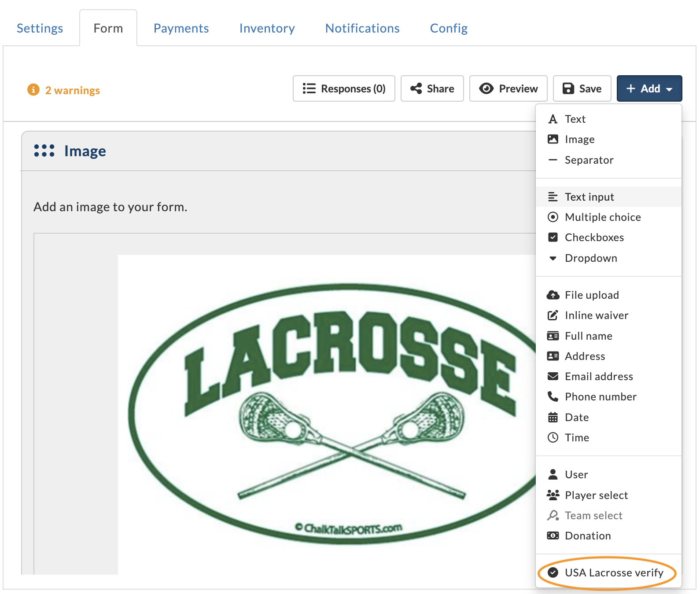
Task: Toggle the Add dropdown button
Action: pos(649,88)
